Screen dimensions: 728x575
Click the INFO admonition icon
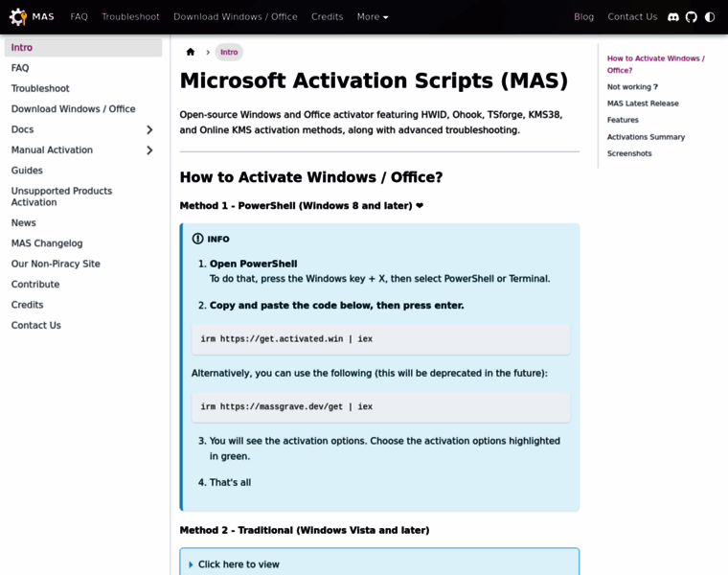197,239
